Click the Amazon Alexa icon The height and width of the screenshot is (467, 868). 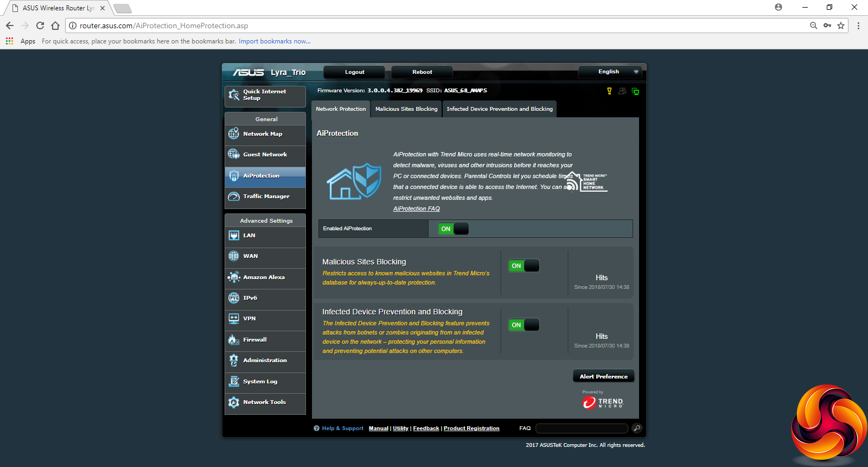tap(234, 277)
